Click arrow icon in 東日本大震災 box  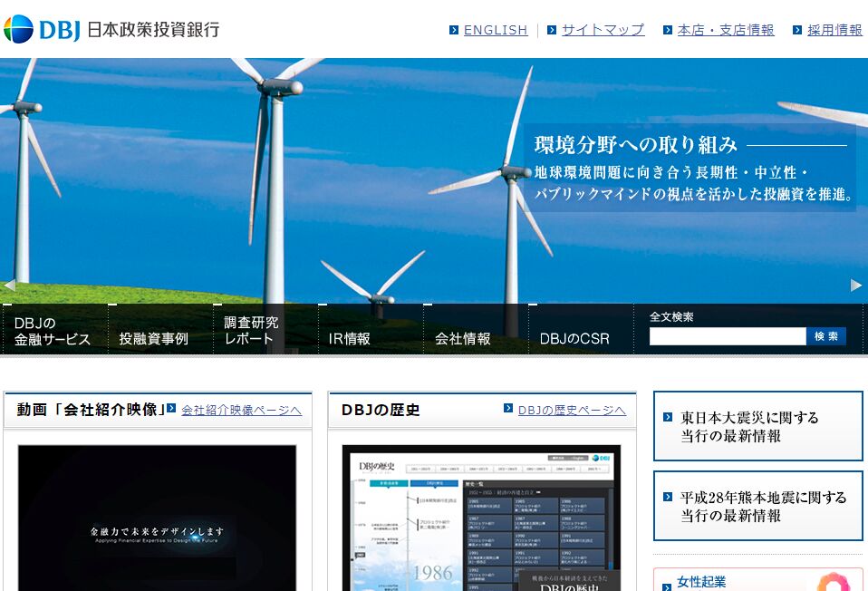pyautogui.click(x=668, y=417)
